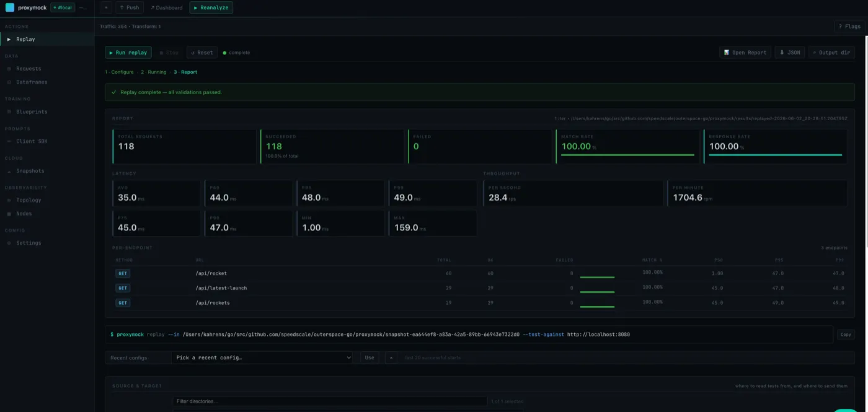
Task: Click the Replay complete validation banner
Action: [x=480, y=92]
